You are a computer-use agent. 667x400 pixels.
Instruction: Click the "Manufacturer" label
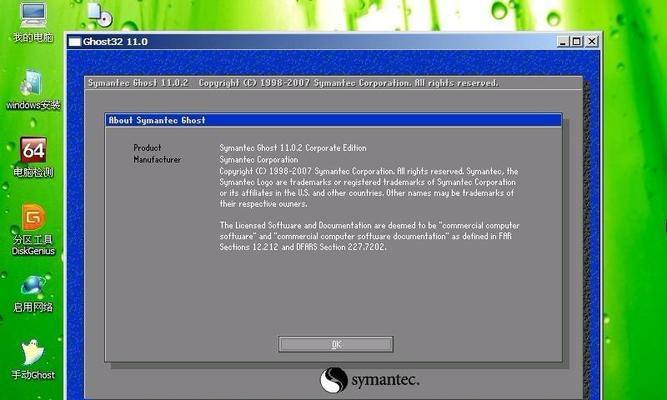157,160
